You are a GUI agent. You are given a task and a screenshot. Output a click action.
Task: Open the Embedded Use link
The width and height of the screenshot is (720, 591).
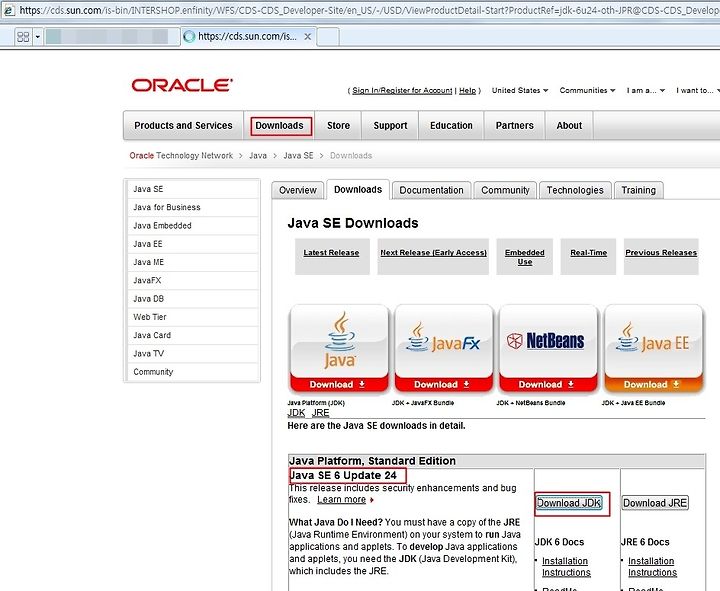[x=524, y=257]
